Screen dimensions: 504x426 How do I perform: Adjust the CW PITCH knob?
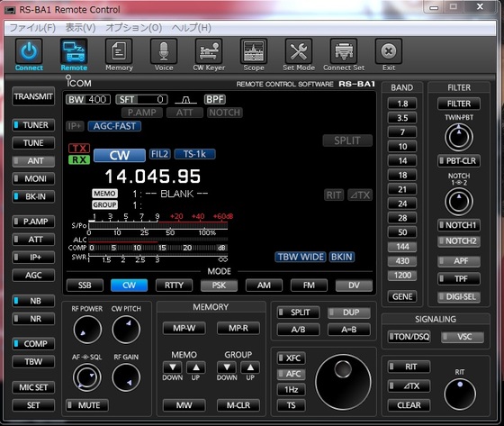tap(126, 330)
